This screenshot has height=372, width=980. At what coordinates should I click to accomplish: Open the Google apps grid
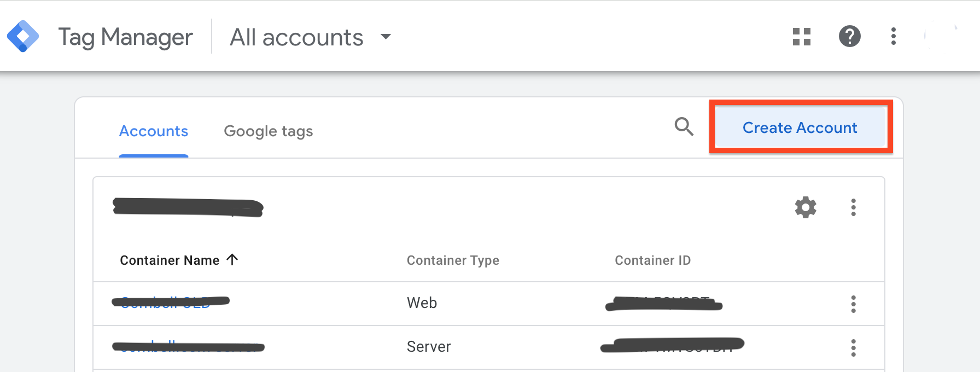point(801,37)
